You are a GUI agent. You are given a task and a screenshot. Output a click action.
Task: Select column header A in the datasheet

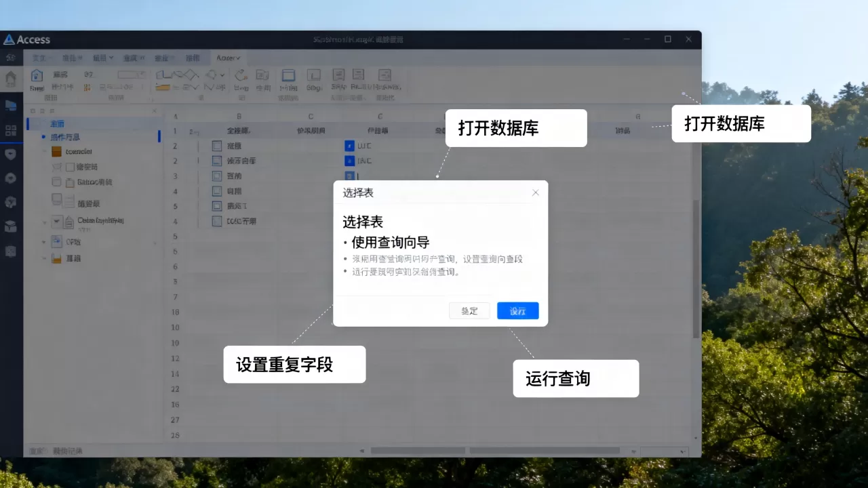[176, 117]
